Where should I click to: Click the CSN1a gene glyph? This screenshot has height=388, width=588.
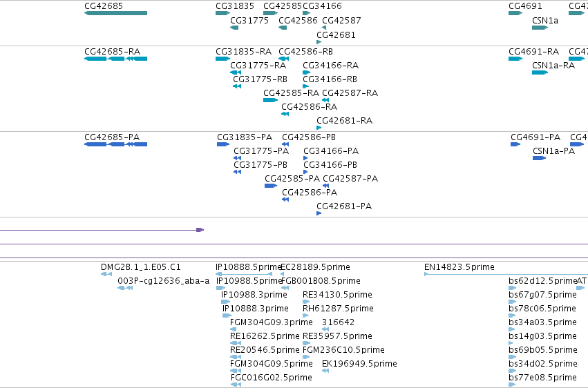point(540,28)
